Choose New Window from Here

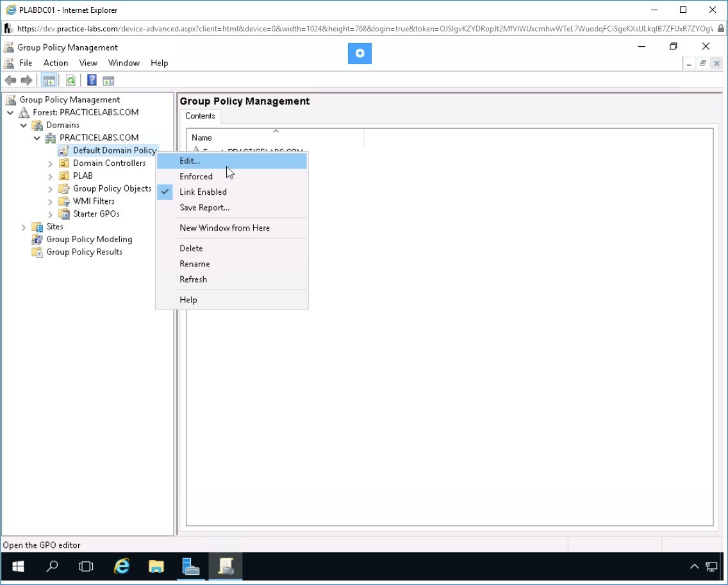232,228
